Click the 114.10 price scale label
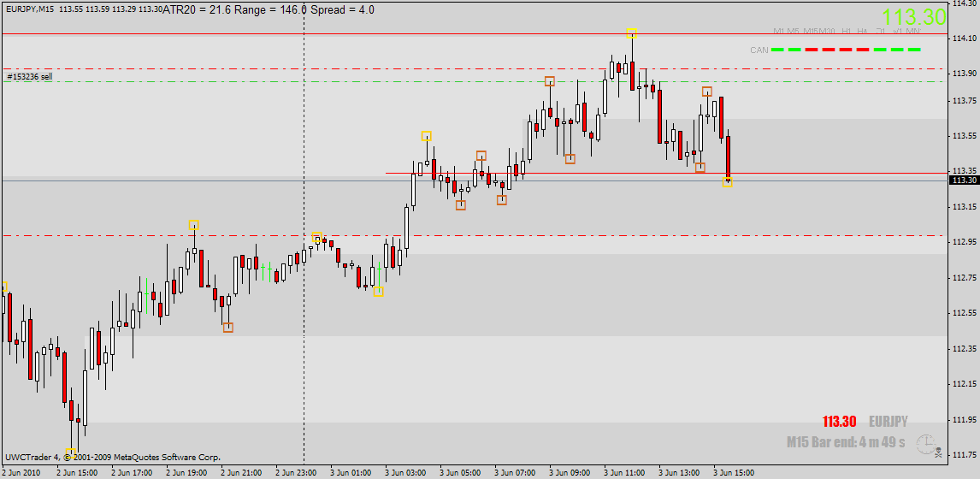Viewport: 980px width, 479px height. click(x=963, y=38)
